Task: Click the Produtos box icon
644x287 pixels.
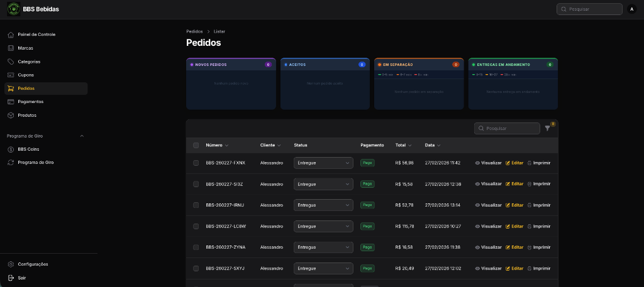Action: pyautogui.click(x=11, y=115)
